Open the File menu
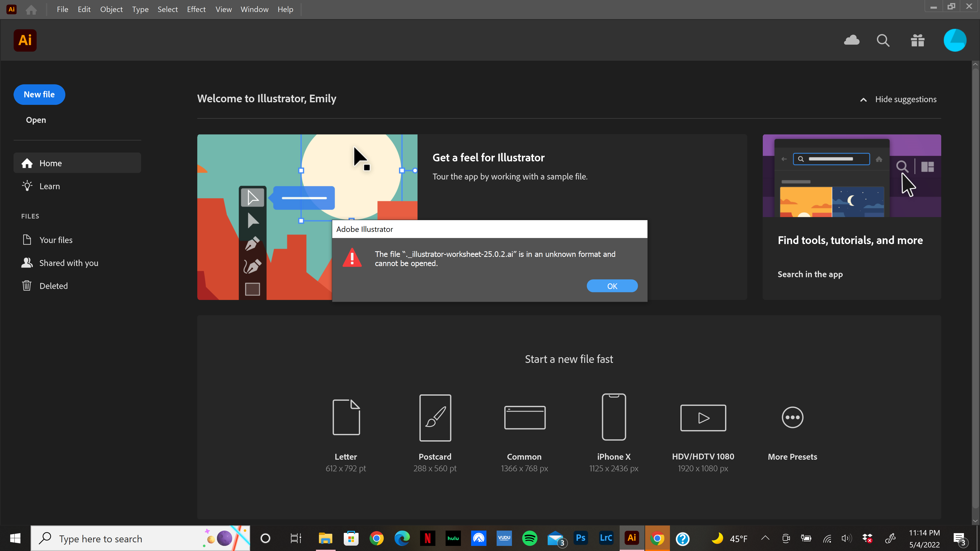Viewport: 980px width, 551px height. point(62,9)
